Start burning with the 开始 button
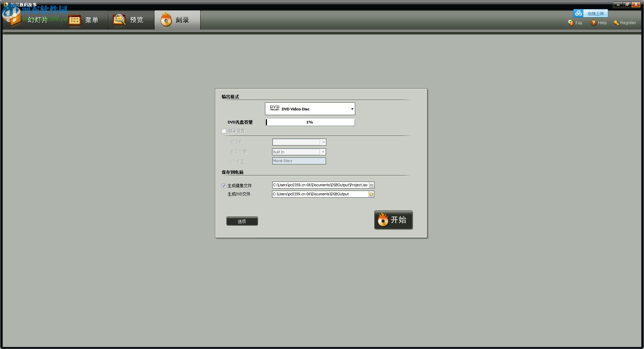The width and height of the screenshot is (644, 349). point(393,220)
